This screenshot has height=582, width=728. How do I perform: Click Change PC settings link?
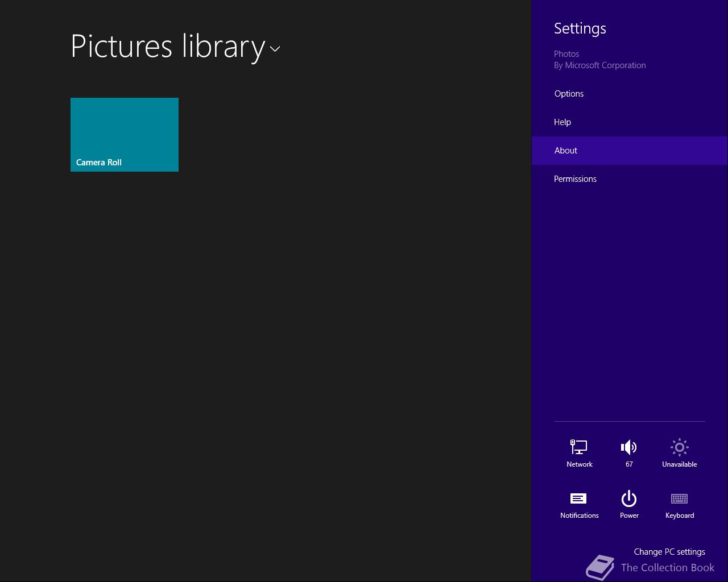(x=669, y=552)
